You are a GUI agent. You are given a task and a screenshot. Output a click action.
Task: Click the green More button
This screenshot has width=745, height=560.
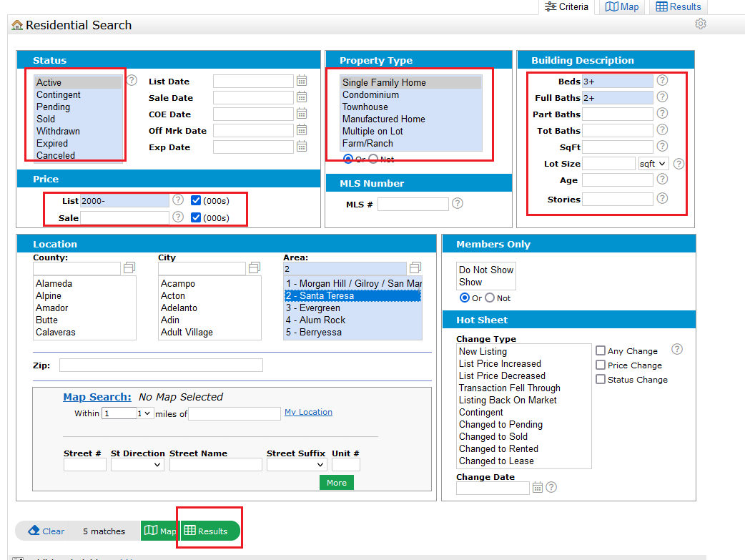(x=336, y=483)
